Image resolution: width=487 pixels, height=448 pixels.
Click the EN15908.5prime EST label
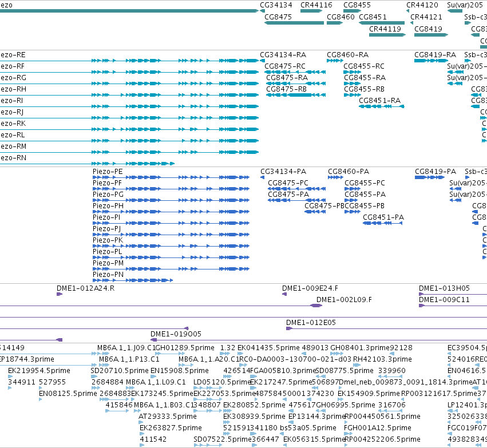pos(180,371)
